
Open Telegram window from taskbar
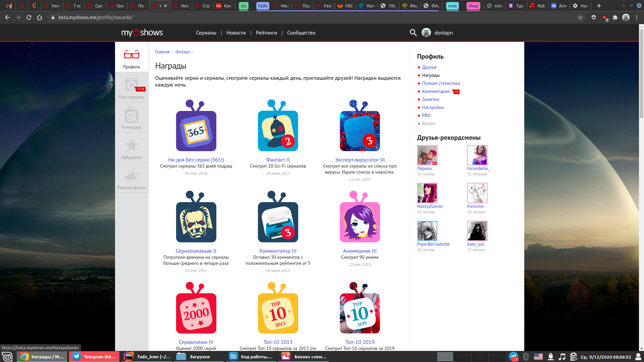[94, 357]
